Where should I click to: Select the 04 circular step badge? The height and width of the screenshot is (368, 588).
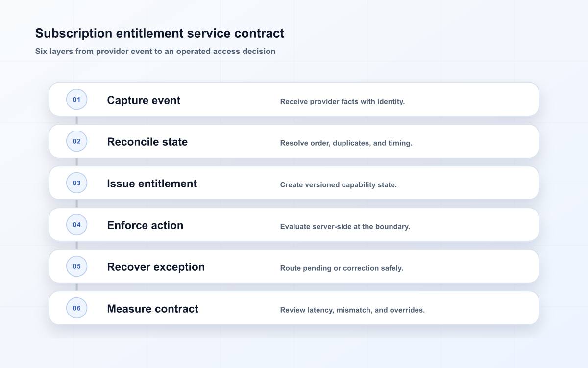tap(76, 225)
